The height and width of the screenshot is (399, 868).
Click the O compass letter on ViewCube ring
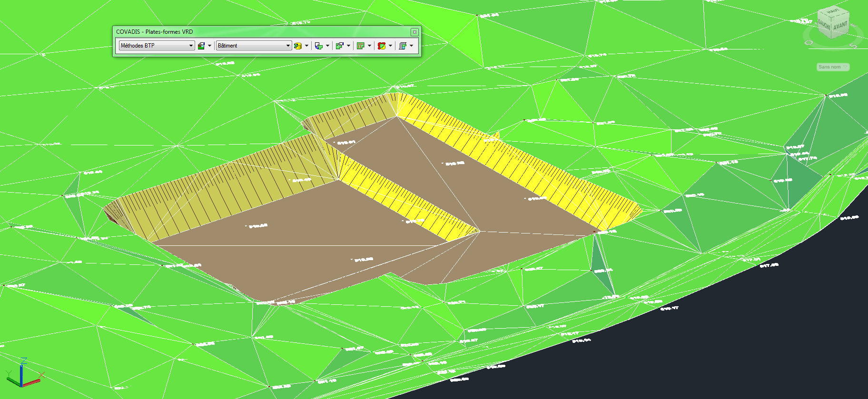809,42
